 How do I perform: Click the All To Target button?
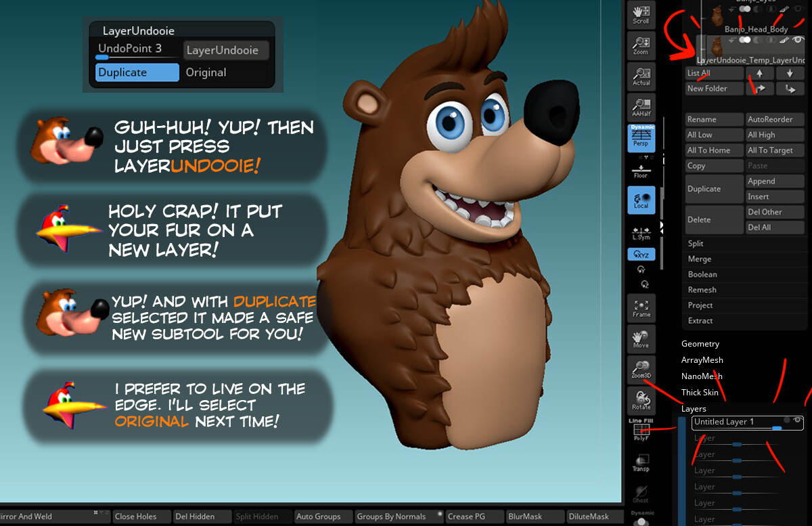click(775, 150)
